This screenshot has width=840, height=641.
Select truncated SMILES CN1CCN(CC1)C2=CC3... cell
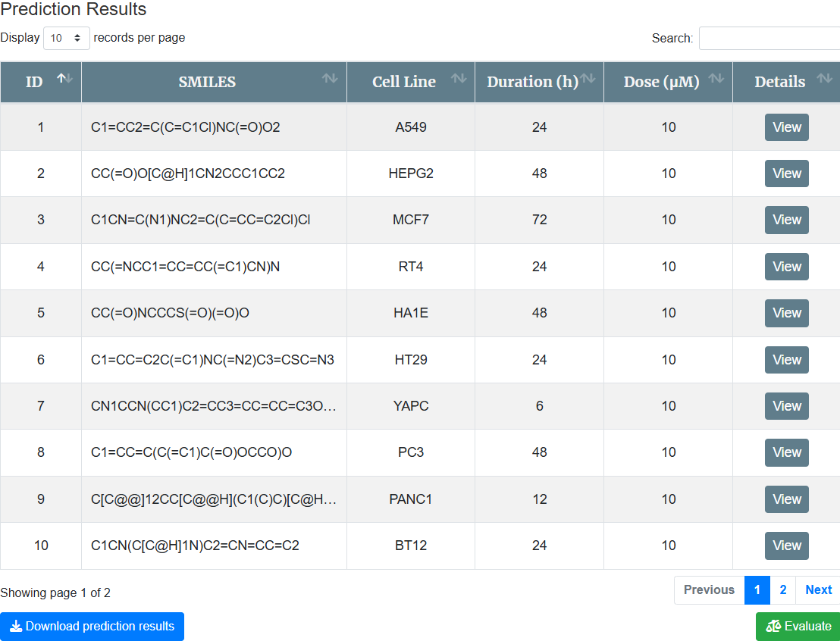tap(214, 406)
